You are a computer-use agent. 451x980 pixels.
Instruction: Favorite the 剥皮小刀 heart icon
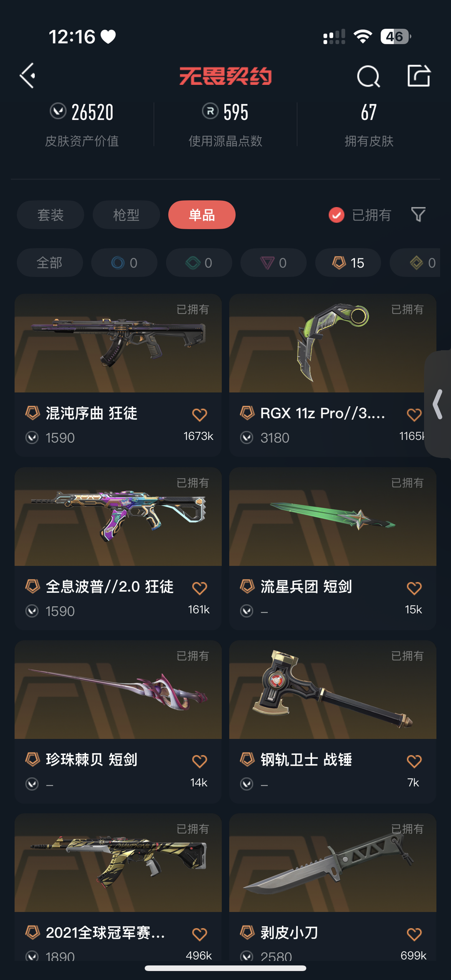coord(414,934)
